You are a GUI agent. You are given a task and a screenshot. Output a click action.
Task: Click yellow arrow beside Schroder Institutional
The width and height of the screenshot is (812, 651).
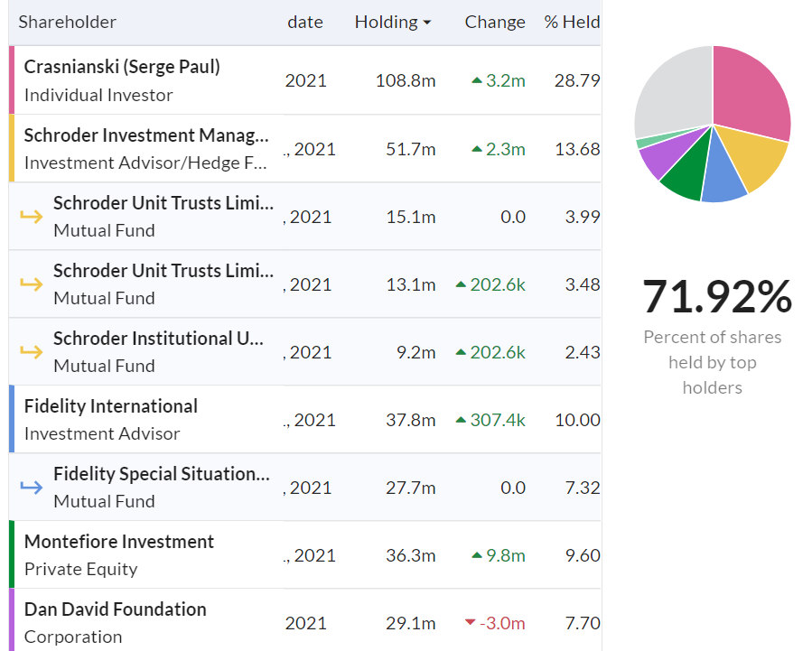(x=31, y=352)
